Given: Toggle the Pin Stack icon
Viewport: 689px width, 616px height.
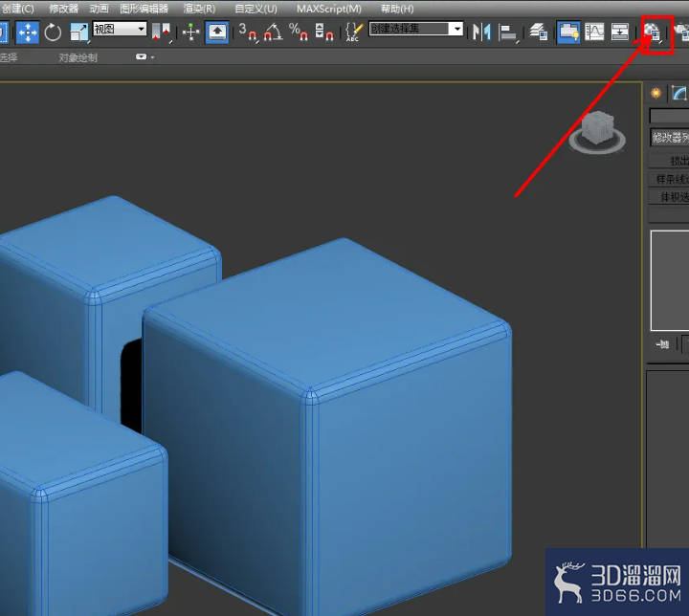Looking at the screenshot, I should [x=662, y=344].
